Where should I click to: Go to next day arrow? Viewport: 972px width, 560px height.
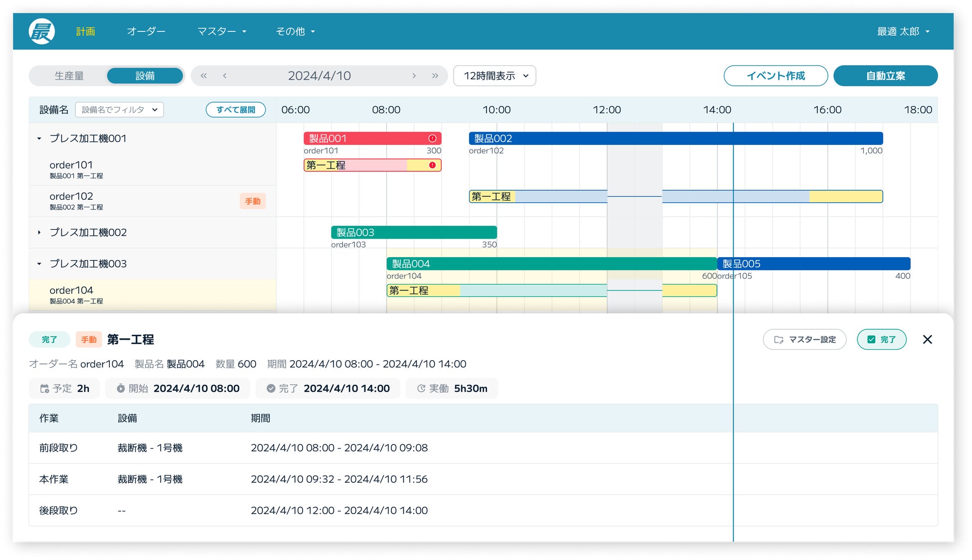(x=414, y=76)
